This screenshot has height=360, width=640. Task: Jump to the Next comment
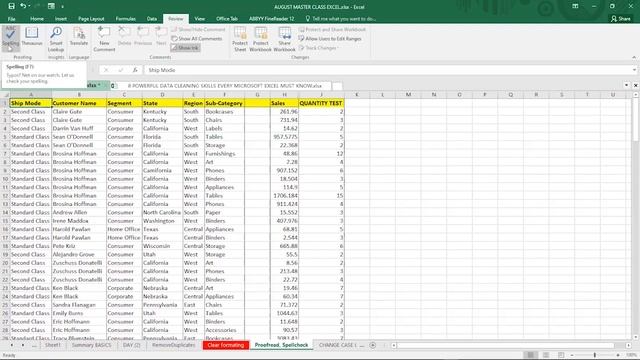point(161,36)
